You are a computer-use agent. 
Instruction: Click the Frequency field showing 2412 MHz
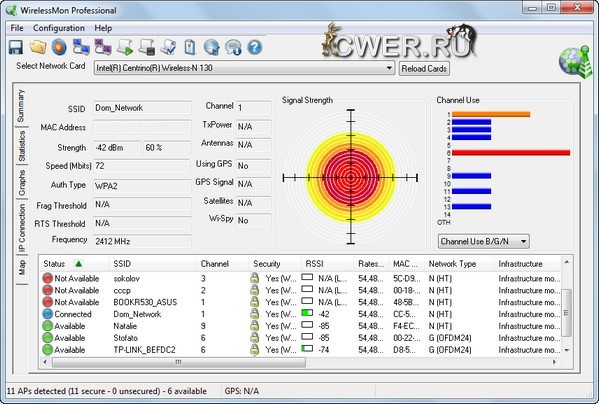tap(142, 241)
